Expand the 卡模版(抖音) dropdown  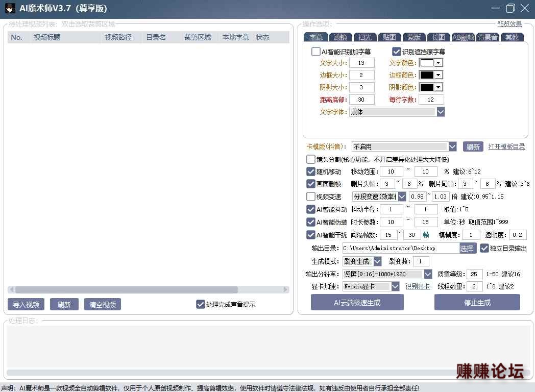[x=452, y=147]
